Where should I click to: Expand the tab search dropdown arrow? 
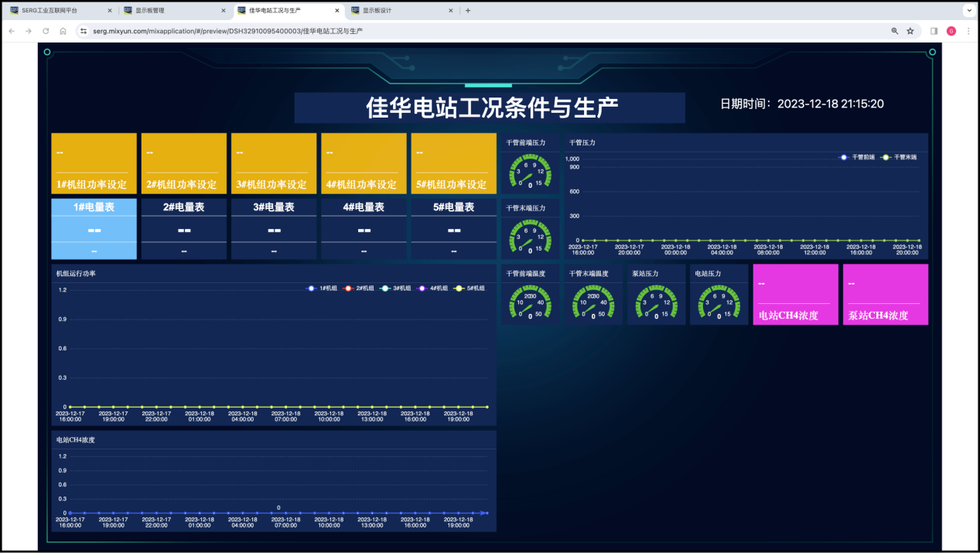(968, 11)
